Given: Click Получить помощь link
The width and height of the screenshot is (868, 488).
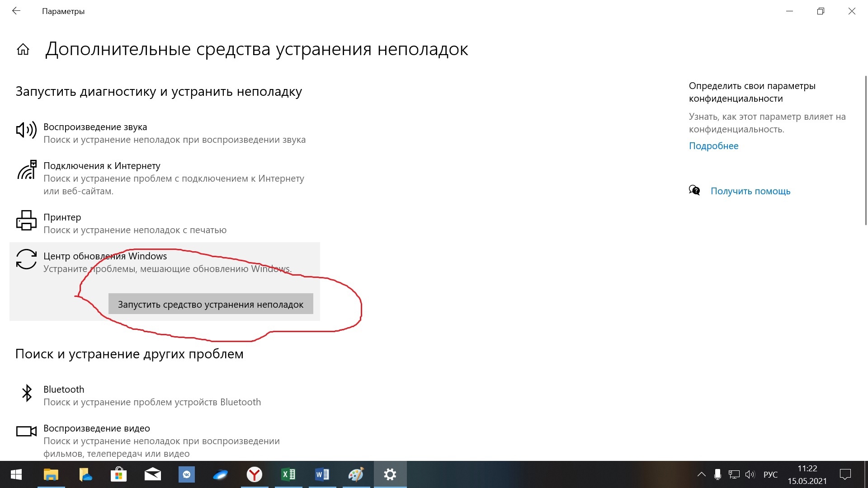Looking at the screenshot, I should (750, 191).
